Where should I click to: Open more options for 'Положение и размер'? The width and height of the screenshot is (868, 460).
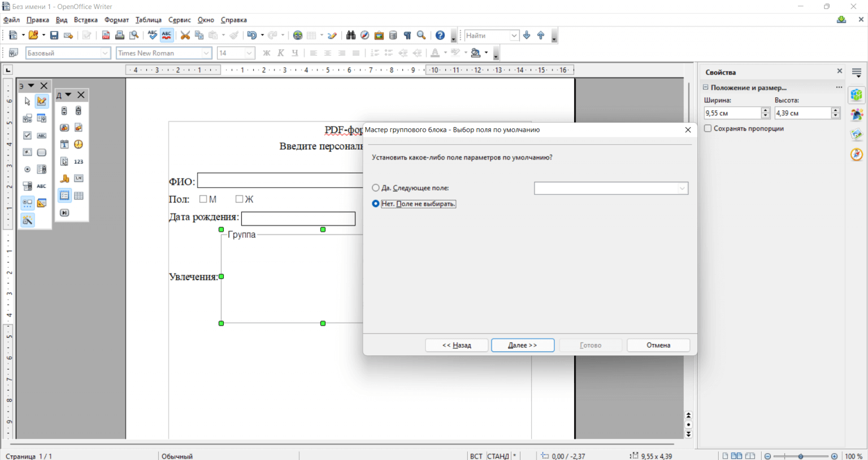pyautogui.click(x=839, y=88)
